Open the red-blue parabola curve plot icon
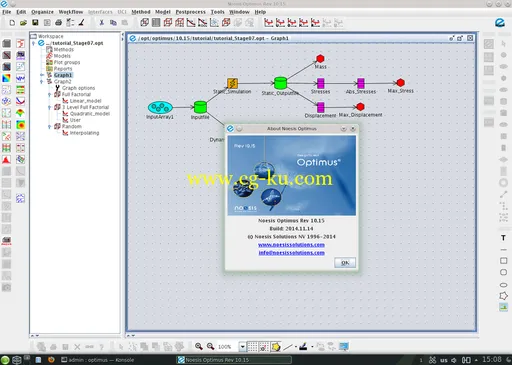 (x=20, y=101)
